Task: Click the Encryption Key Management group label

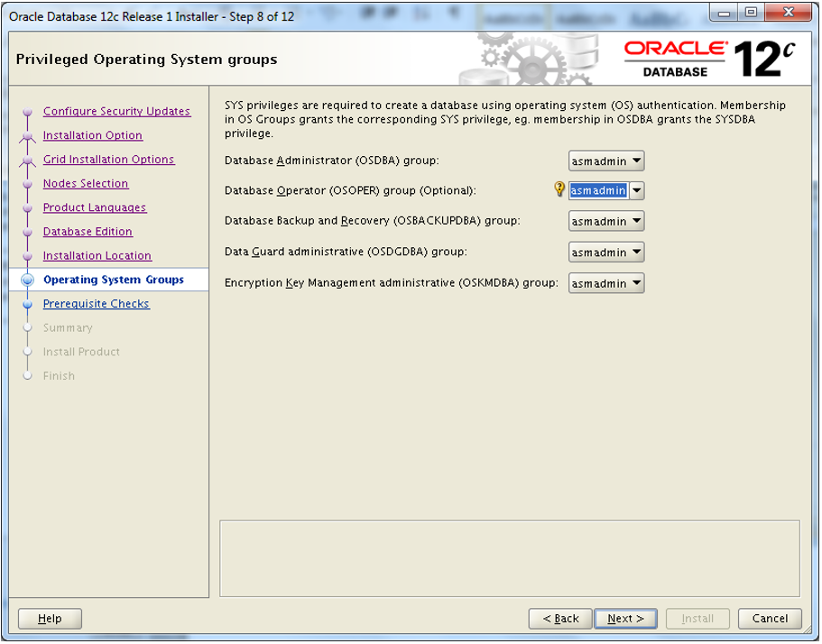Action: (391, 283)
